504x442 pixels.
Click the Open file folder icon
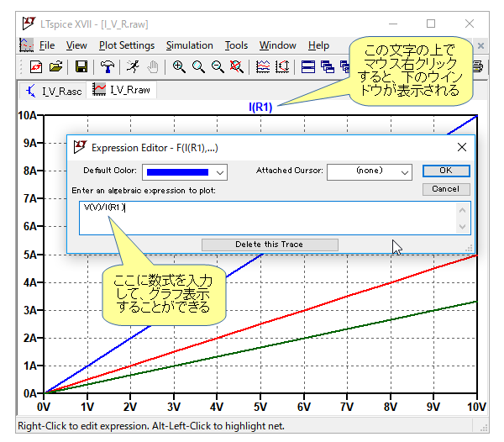pos(55,66)
